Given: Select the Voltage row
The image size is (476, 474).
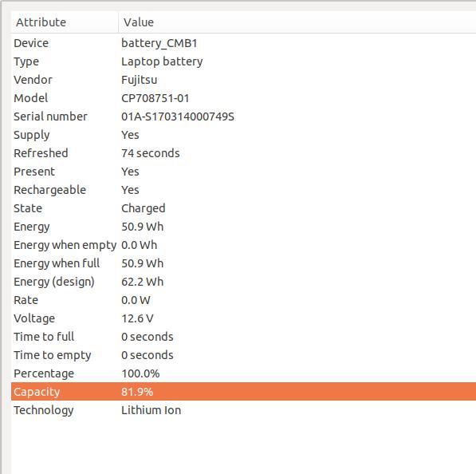Looking at the screenshot, I should tap(243, 318).
